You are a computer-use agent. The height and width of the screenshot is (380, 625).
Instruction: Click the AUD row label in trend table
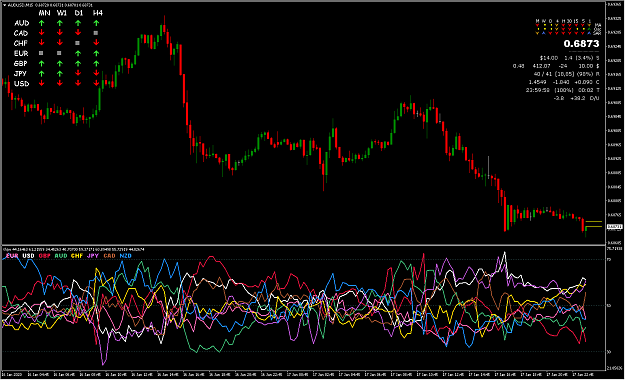pyautogui.click(x=22, y=23)
